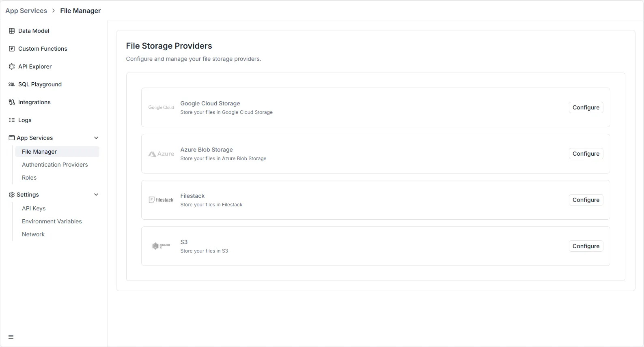The width and height of the screenshot is (644, 347).
Task: Click the Custom Functions icon
Action: coord(12,49)
